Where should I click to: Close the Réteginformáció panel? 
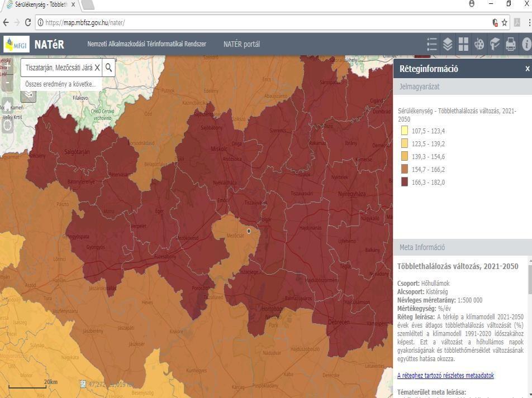tap(528, 69)
